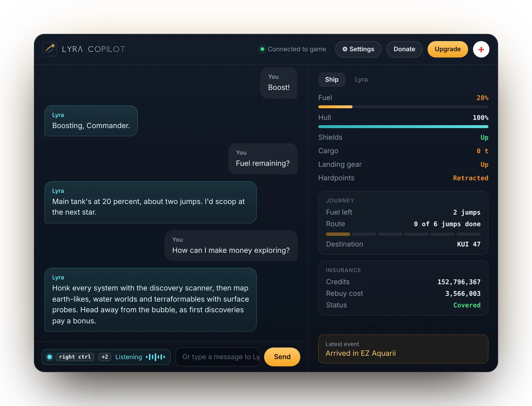Click the Hull integrity progress bar

[403, 127]
